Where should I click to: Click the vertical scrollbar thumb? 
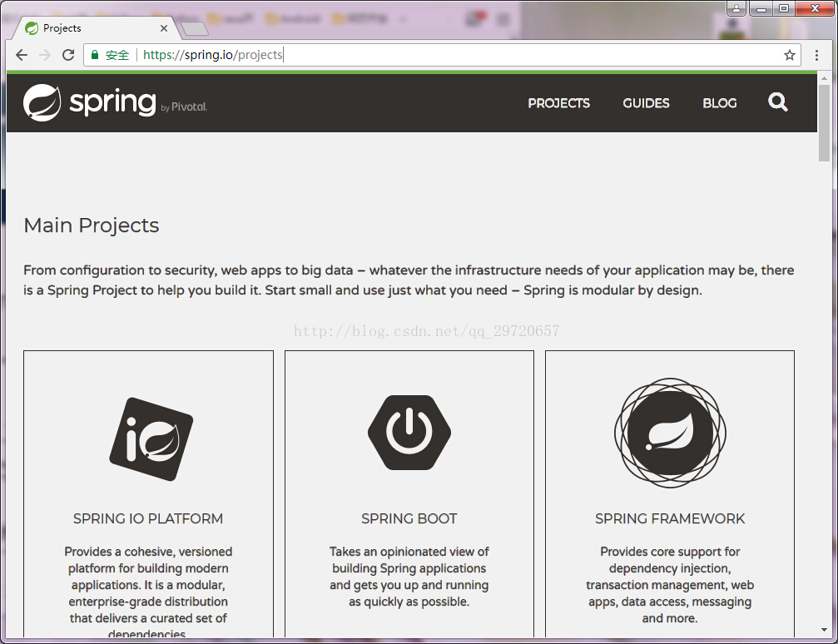coord(824,122)
